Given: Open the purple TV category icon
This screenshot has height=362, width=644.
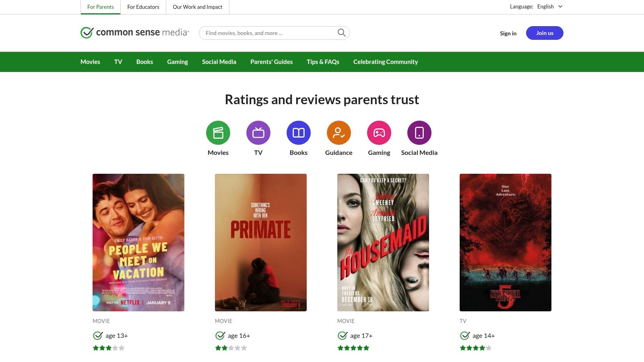Looking at the screenshot, I should click(258, 133).
